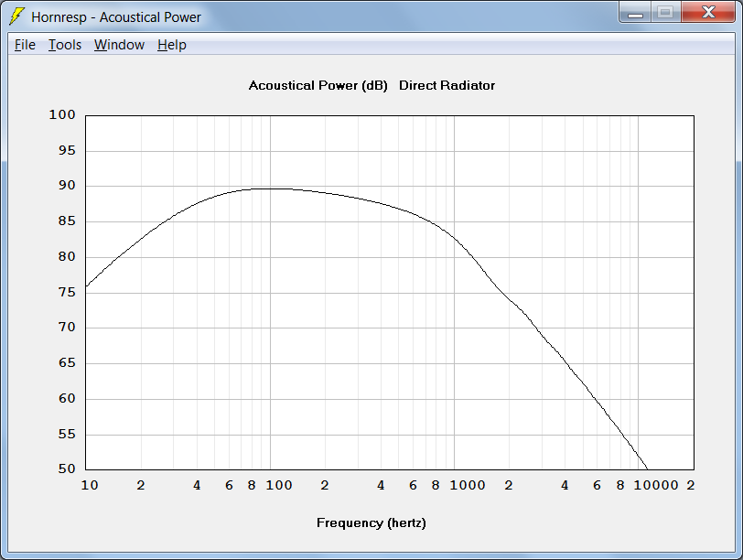The height and width of the screenshot is (560, 743).
Task: Click the 1000 Hz x-axis label
Action: (x=468, y=485)
